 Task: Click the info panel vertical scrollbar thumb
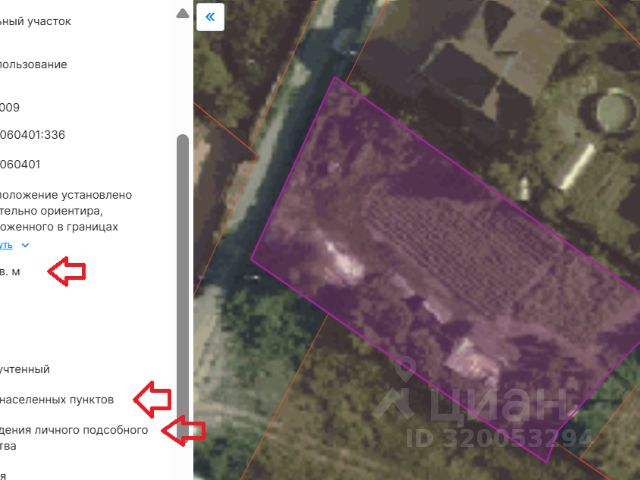[183, 286]
